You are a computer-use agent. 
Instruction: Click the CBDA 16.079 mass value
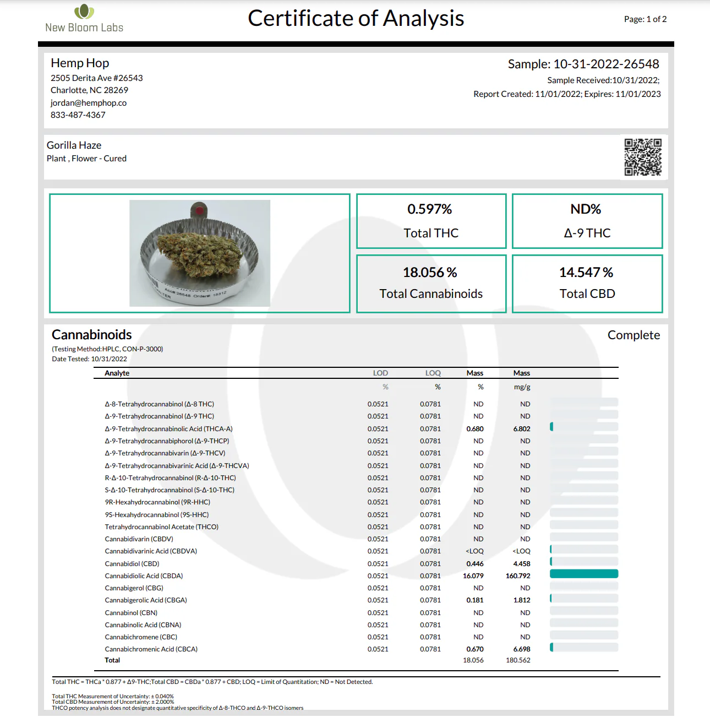pos(473,576)
